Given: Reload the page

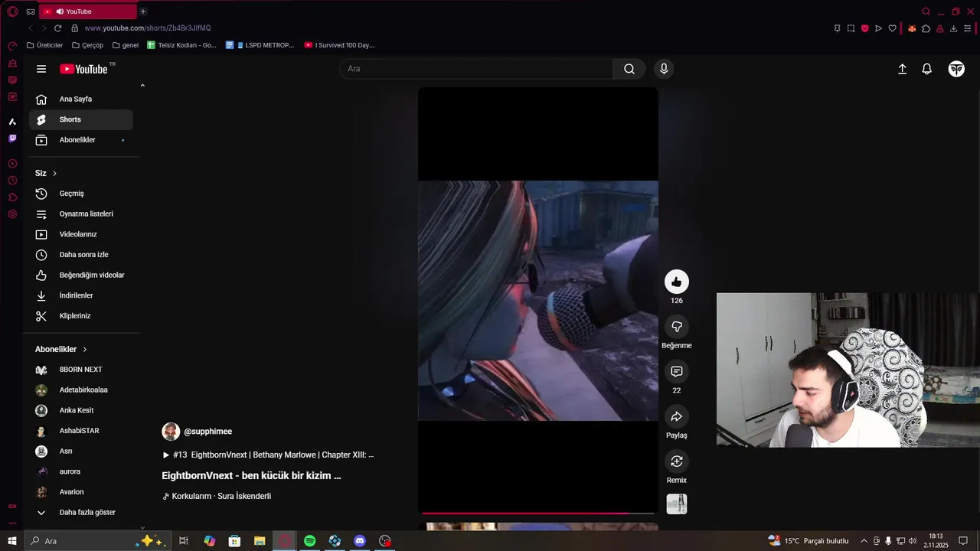Looking at the screenshot, I should [x=57, y=28].
